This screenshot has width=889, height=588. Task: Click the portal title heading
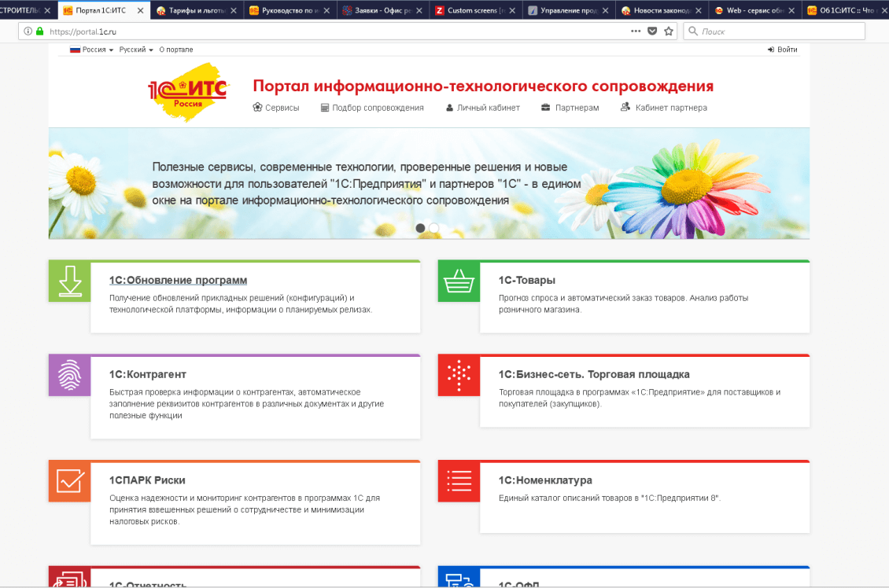pyautogui.click(x=483, y=86)
